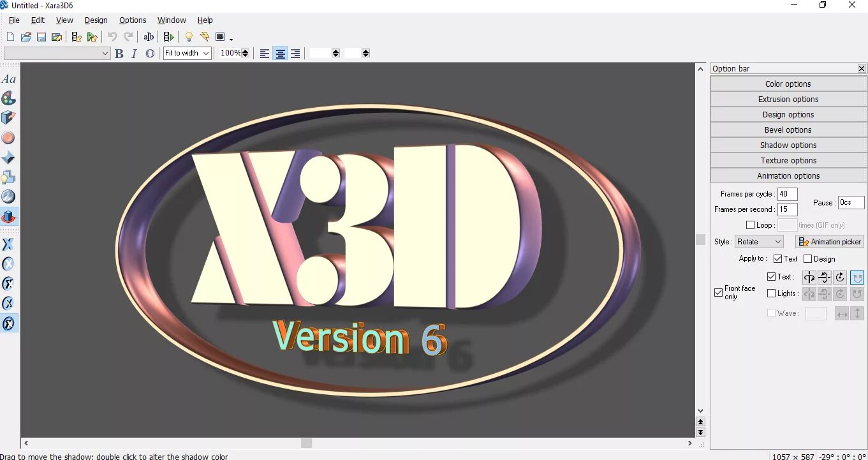Align text right
The height and width of the screenshot is (460, 868).
click(x=295, y=54)
